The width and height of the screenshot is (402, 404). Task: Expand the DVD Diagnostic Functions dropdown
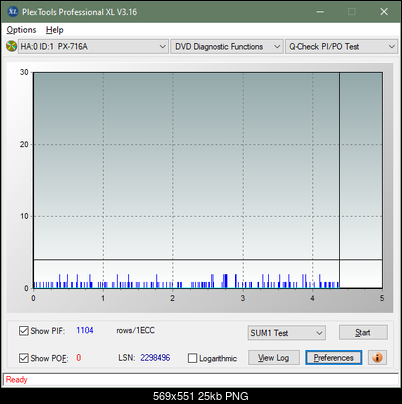(x=227, y=47)
